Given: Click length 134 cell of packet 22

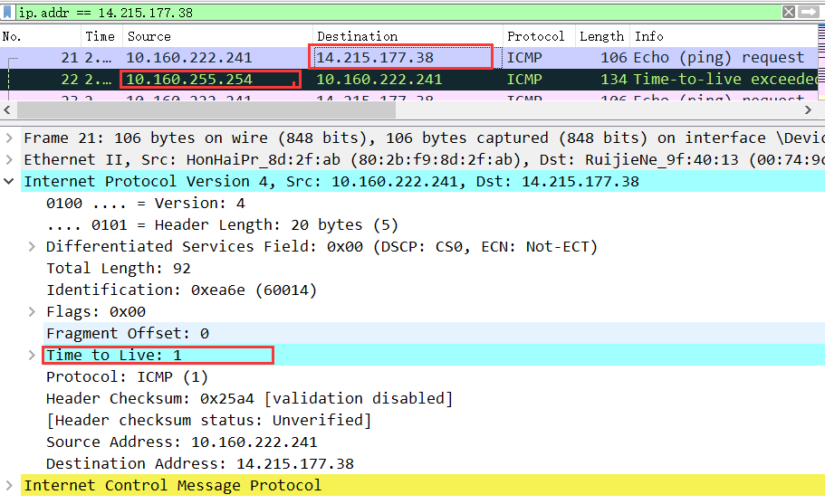Looking at the screenshot, I should (x=613, y=80).
